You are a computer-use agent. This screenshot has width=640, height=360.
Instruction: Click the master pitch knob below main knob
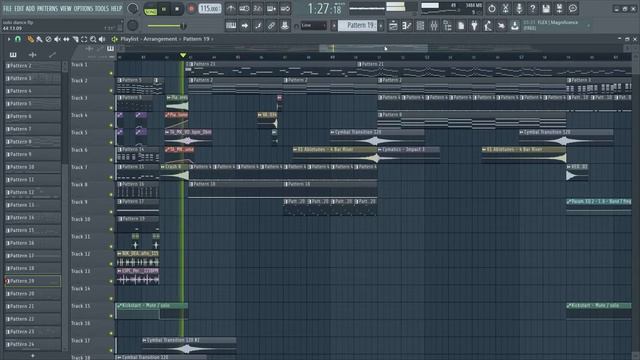pos(132,25)
